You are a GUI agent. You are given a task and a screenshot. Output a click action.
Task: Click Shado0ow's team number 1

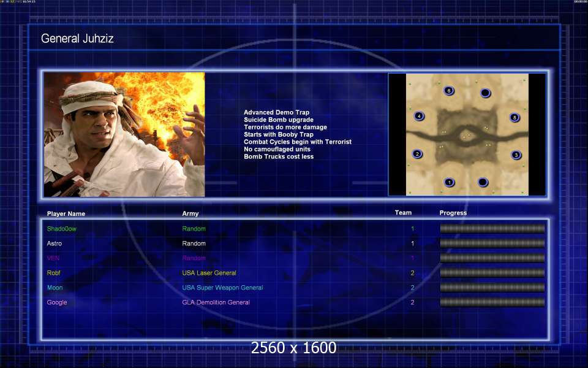412,229
